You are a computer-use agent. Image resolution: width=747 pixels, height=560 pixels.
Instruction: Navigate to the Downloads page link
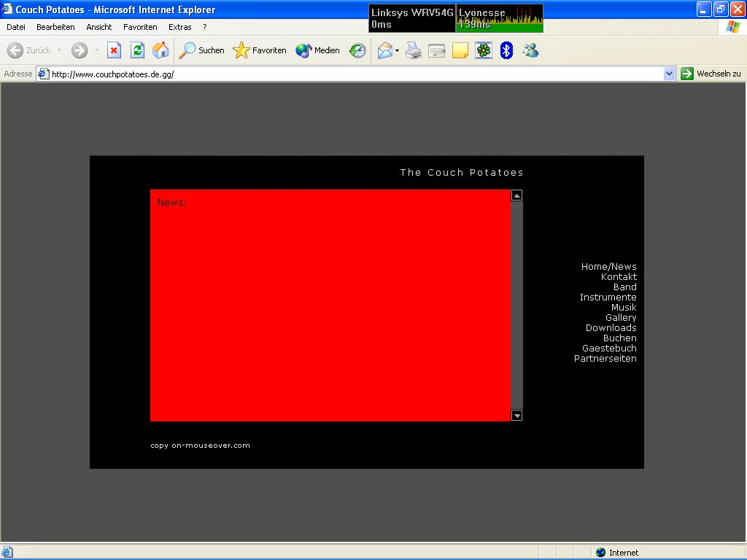click(x=611, y=328)
